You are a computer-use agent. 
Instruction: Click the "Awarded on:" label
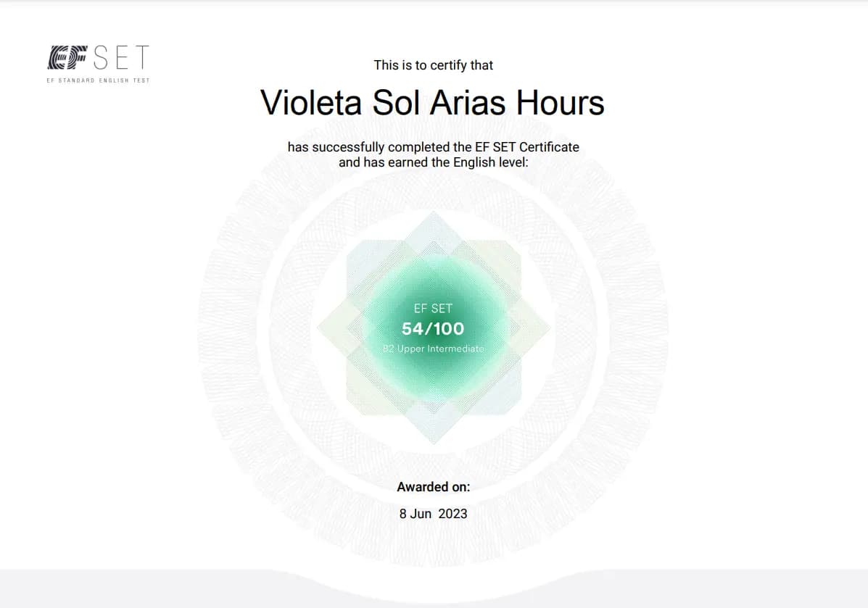[434, 487]
